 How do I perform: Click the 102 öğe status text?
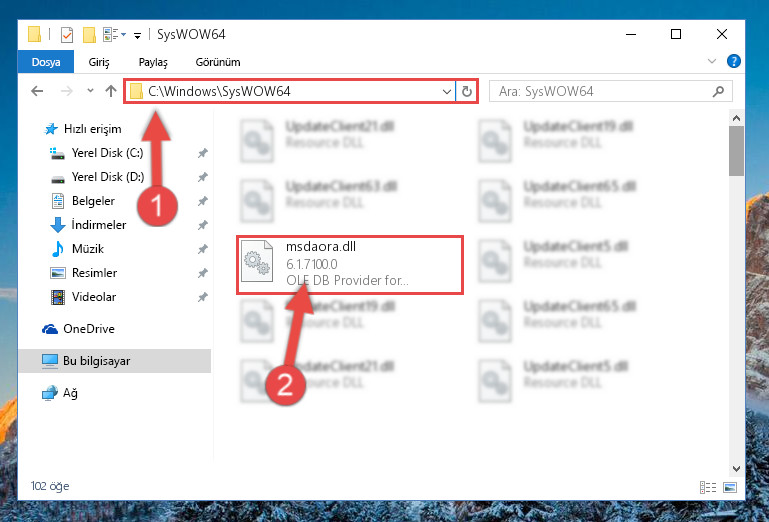pos(50,486)
